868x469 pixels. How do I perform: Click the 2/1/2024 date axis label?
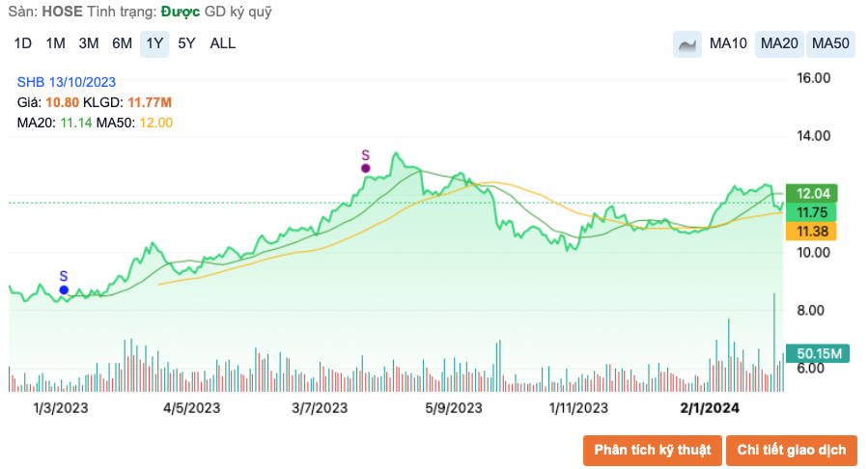pos(710,408)
